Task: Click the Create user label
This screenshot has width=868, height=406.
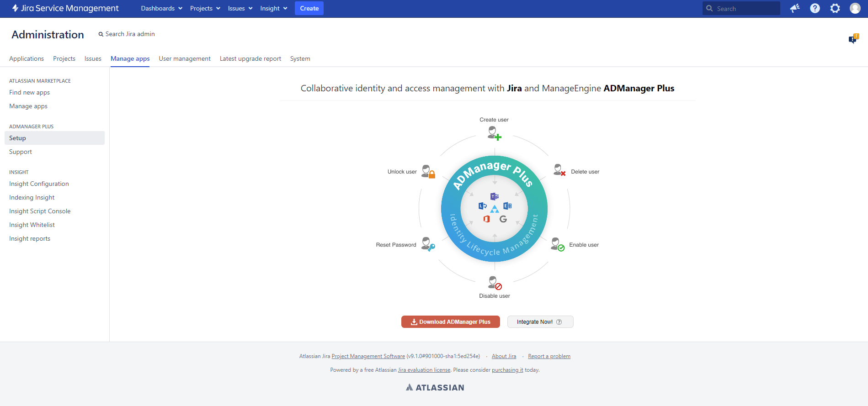Action: (x=494, y=120)
